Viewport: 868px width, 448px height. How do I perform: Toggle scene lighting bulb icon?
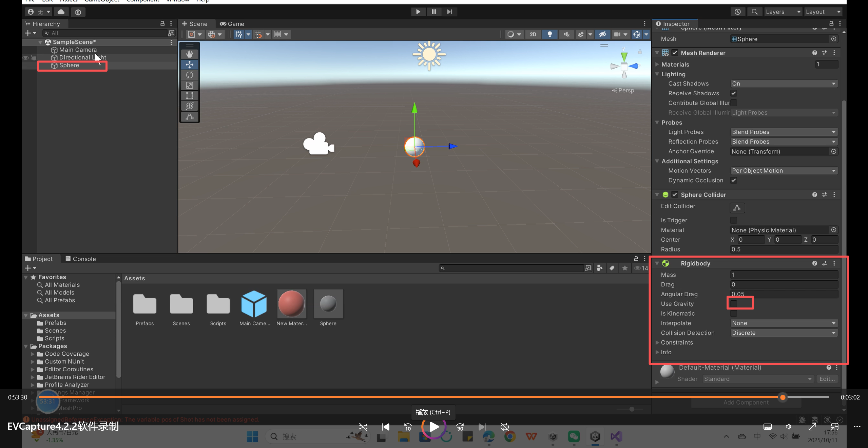point(549,34)
